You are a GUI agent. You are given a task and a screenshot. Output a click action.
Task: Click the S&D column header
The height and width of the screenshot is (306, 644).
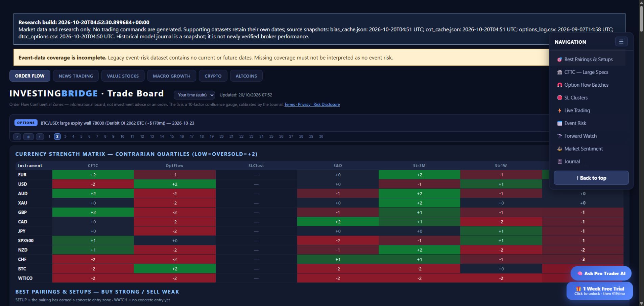point(338,166)
